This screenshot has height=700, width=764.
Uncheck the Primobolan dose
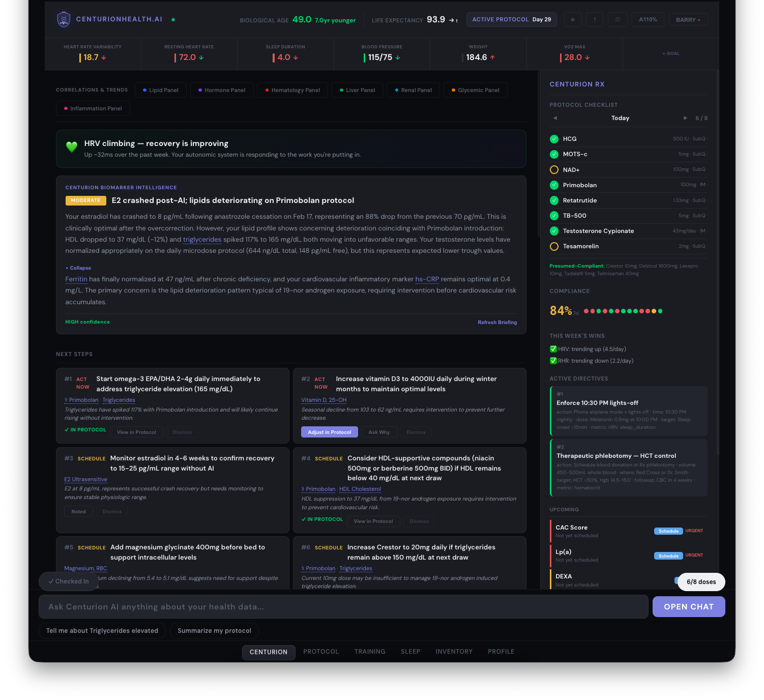554,185
